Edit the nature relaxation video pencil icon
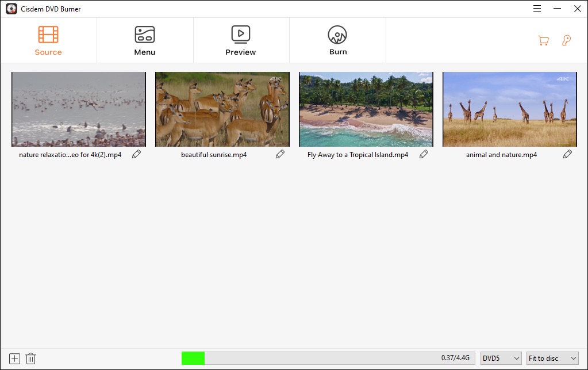Viewport: 588px width, 370px height. point(136,154)
